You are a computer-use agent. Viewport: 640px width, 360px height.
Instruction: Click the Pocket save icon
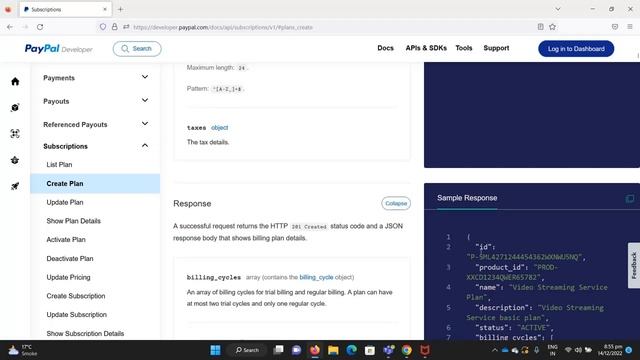pos(615,27)
